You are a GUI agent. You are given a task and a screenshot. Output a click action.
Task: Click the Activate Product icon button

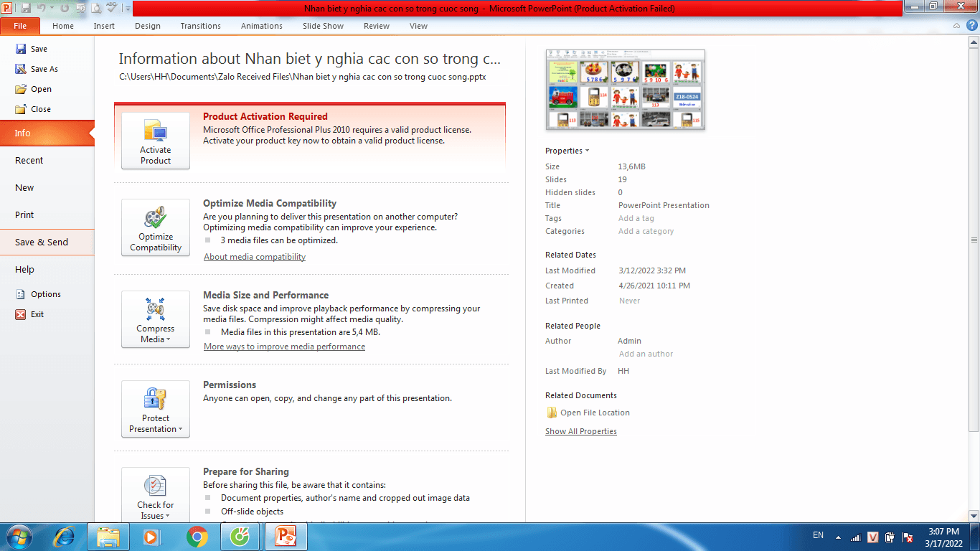point(156,141)
